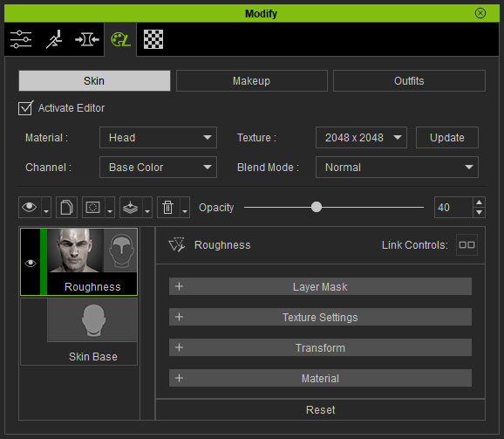Expand the Transform section

321,347
